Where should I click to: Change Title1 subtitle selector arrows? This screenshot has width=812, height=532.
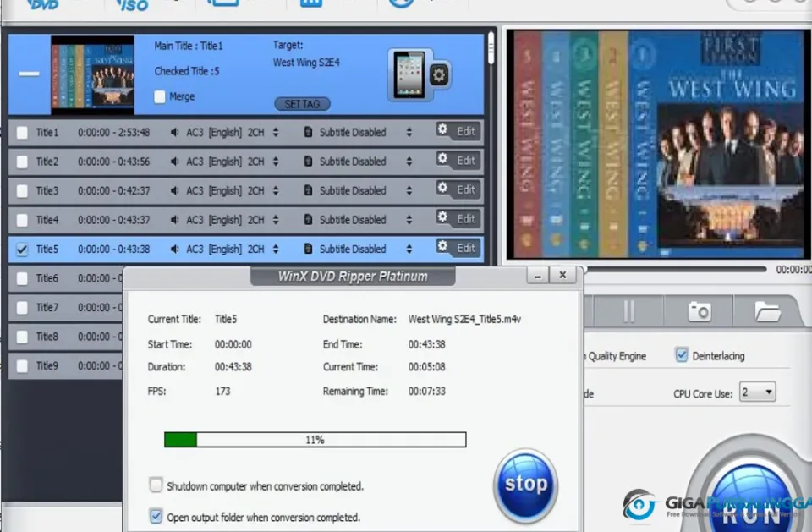[x=409, y=133]
